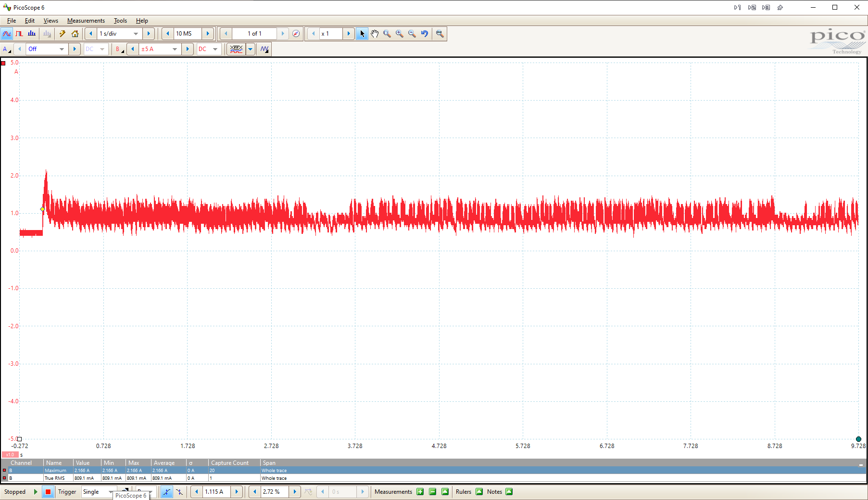
Task: Open the Views menu
Action: pos(51,21)
